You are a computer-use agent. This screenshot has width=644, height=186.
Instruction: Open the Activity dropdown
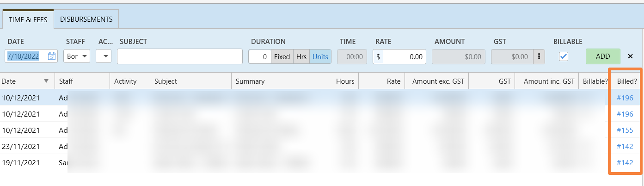pyautogui.click(x=104, y=56)
